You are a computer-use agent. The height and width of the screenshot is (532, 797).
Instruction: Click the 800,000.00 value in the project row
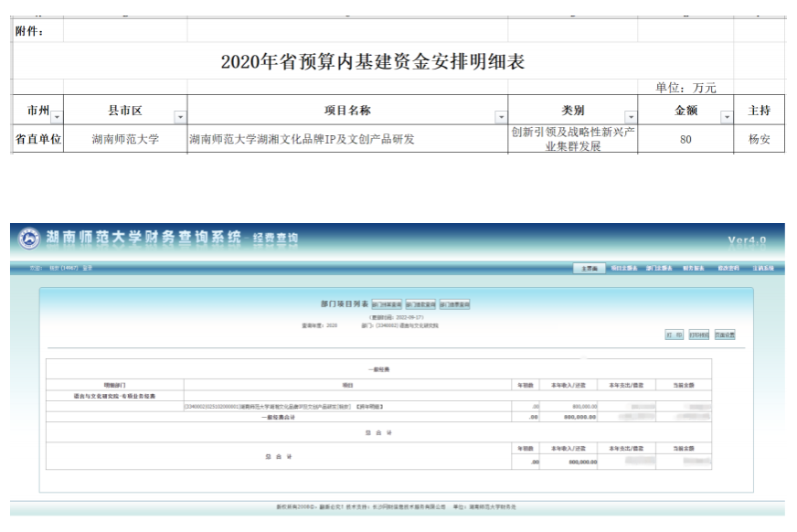coord(585,407)
